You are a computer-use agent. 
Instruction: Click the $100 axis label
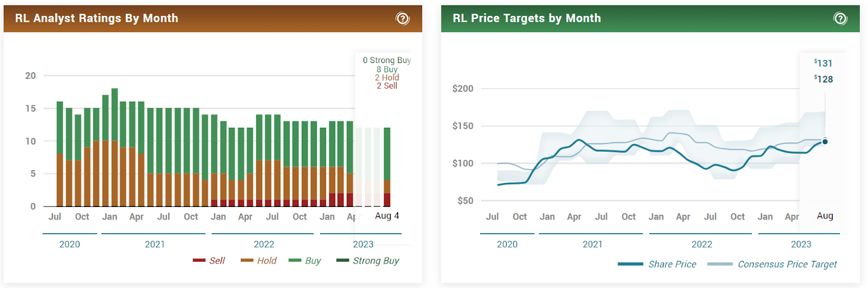(x=463, y=164)
